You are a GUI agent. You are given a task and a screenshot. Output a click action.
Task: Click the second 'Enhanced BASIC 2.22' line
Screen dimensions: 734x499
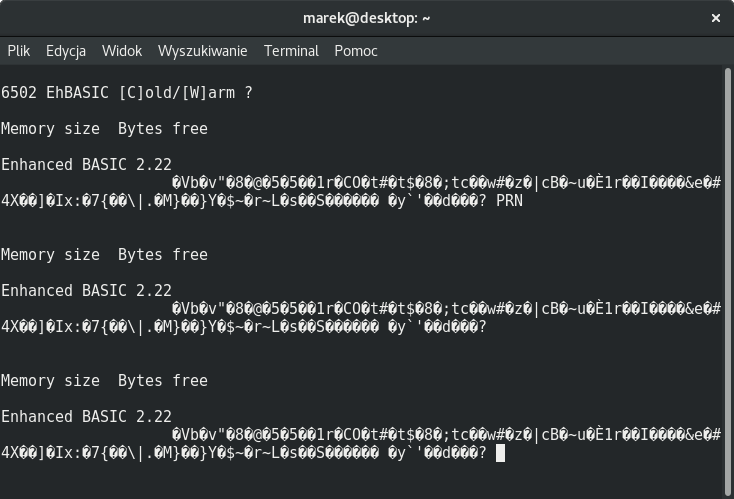87,291
